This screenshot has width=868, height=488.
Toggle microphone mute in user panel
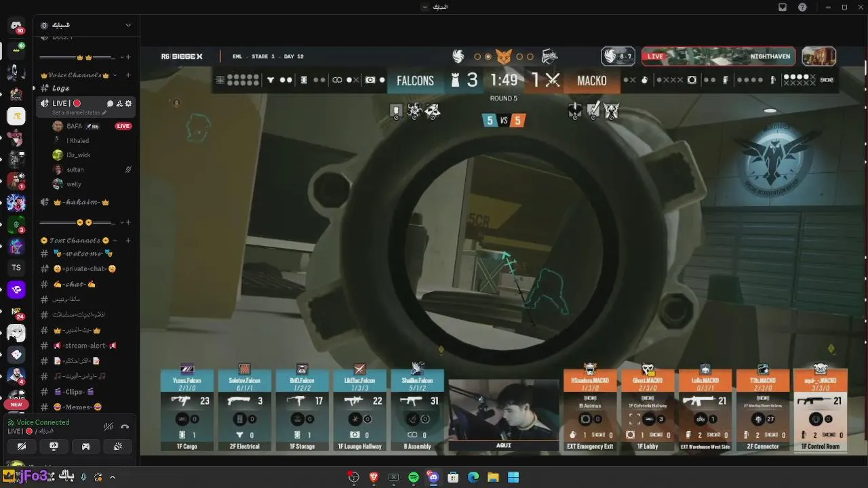coord(83,476)
